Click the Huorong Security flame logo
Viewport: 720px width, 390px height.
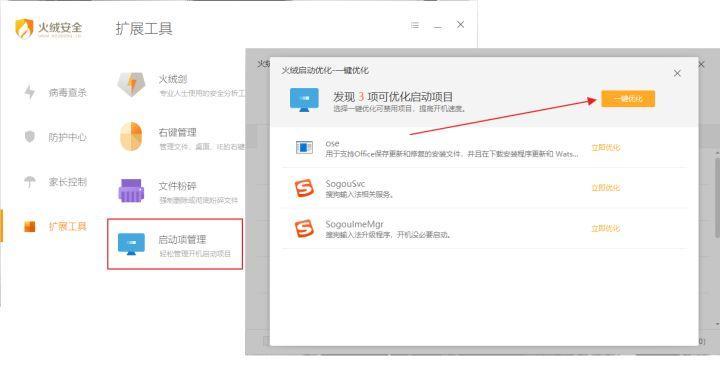pos(24,28)
